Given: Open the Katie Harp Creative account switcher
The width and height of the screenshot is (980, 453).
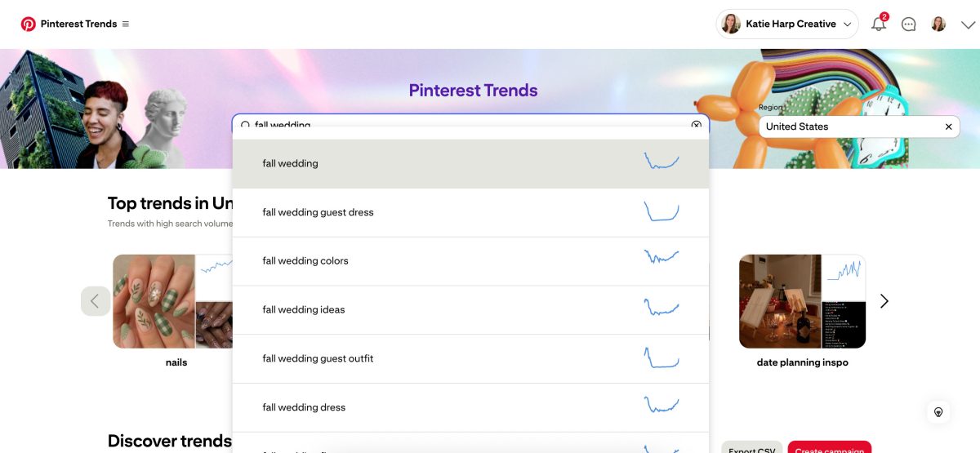Looking at the screenshot, I should pos(787,24).
